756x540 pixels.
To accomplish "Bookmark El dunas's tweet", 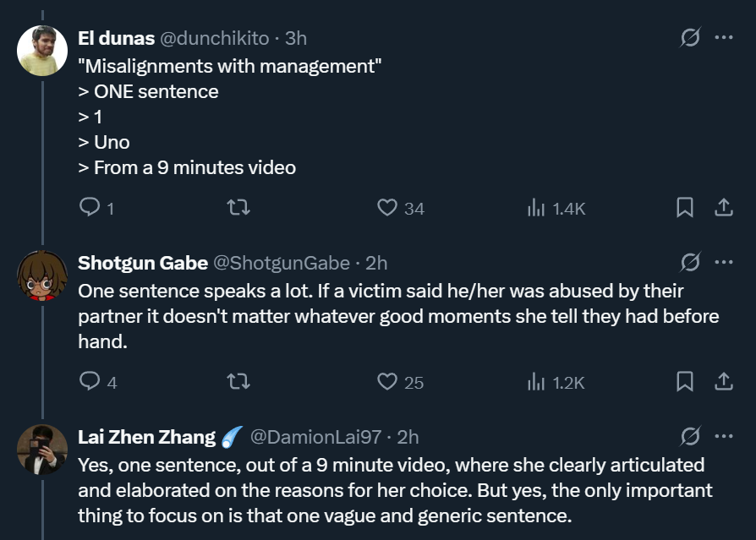I will click(685, 208).
